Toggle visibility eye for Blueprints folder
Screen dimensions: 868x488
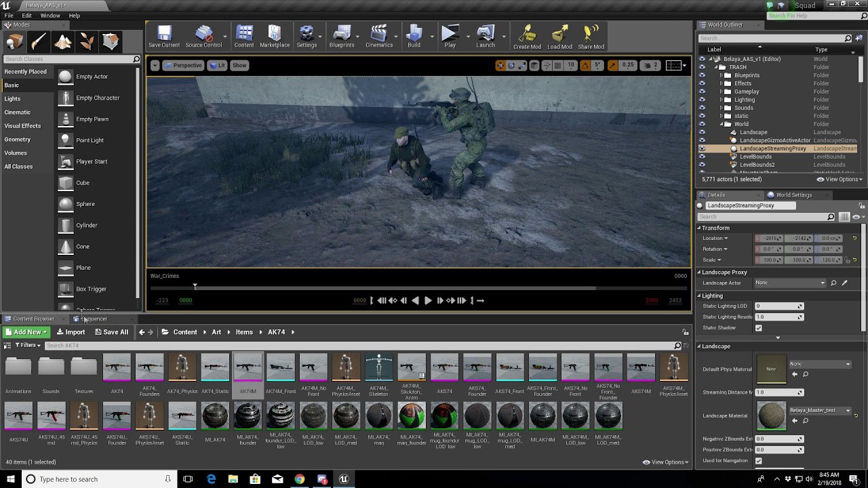[x=702, y=75]
